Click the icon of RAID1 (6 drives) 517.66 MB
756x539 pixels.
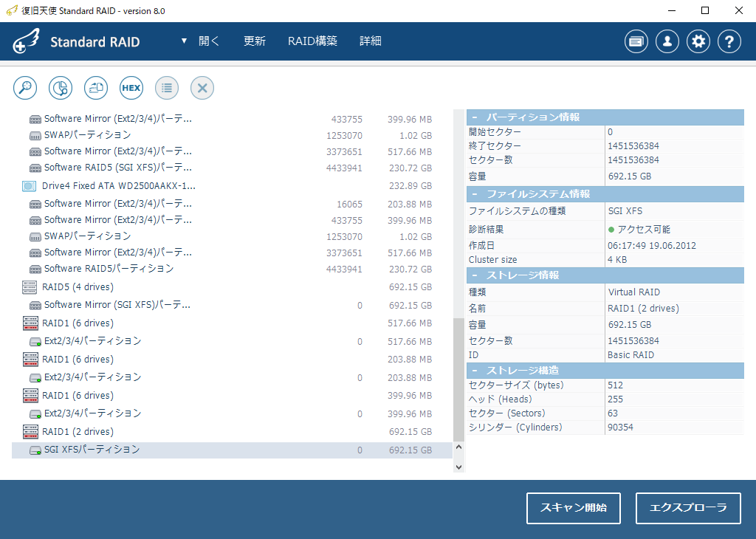(x=30, y=323)
